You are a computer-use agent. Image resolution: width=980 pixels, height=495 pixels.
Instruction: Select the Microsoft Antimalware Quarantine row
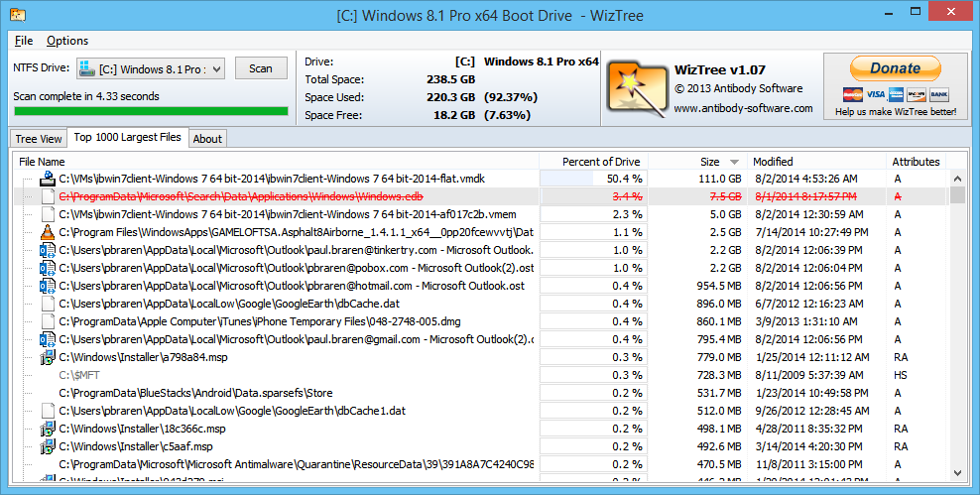(x=297, y=464)
